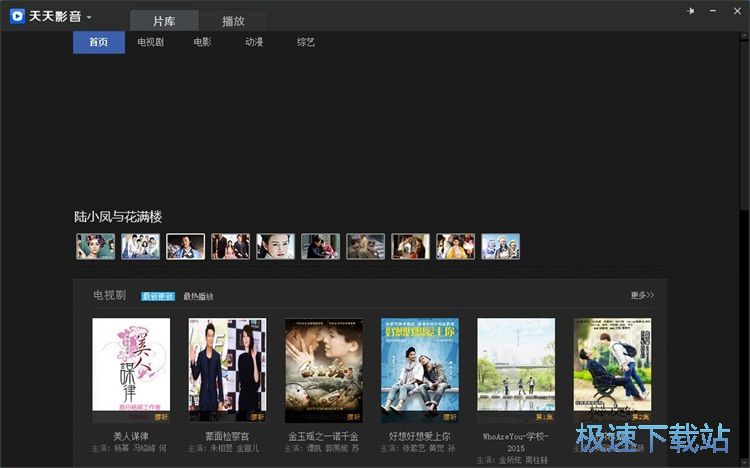The image size is (750, 468).
Task: Select the 首页 navigation tab
Action: click(99, 42)
